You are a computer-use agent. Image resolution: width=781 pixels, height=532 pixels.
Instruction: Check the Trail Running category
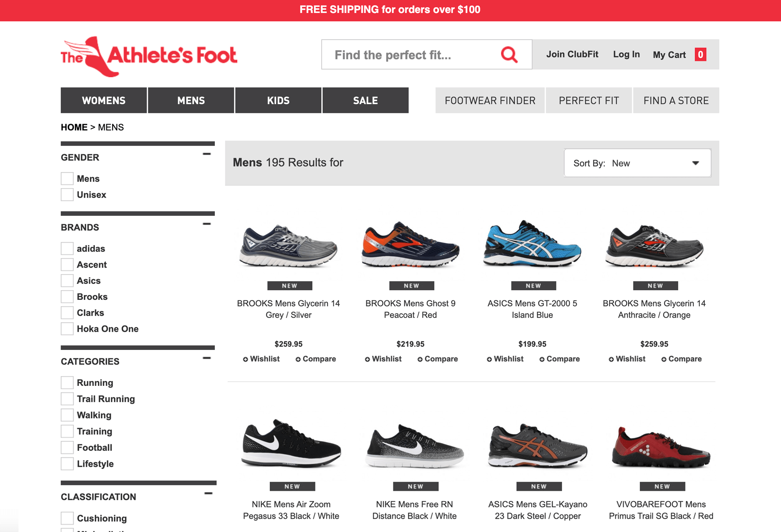pyautogui.click(x=67, y=399)
